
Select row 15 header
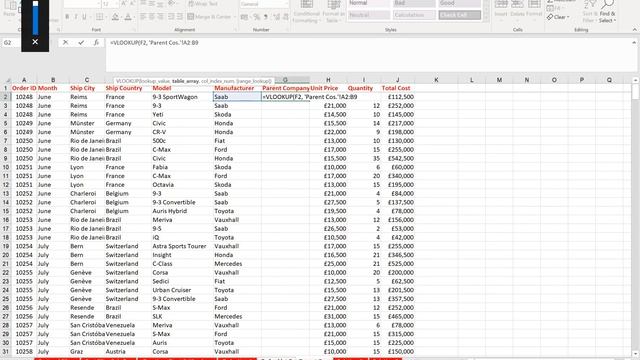[x=6, y=211]
